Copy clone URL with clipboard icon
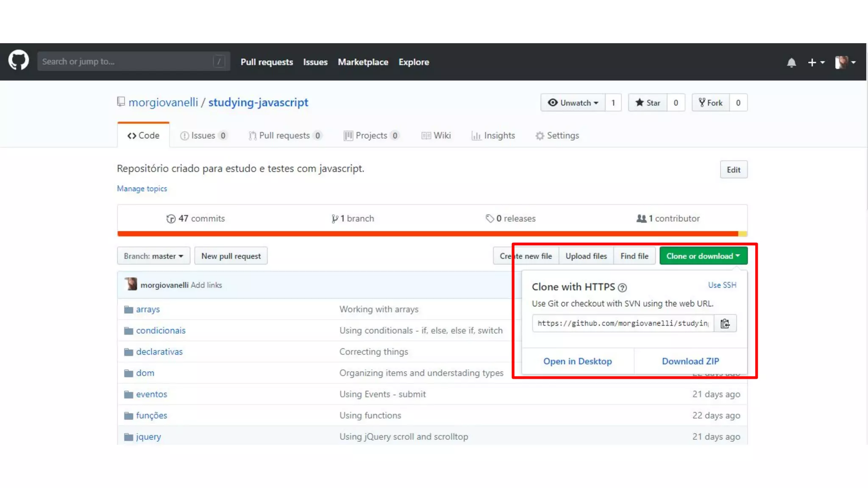Viewport: 868px width, 488px height. pos(725,324)
